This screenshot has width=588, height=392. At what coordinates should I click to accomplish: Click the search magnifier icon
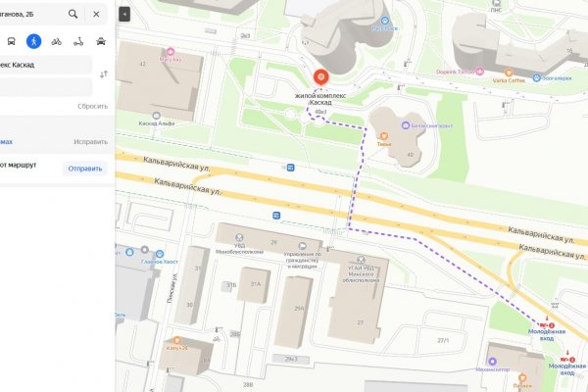(73, 15)
